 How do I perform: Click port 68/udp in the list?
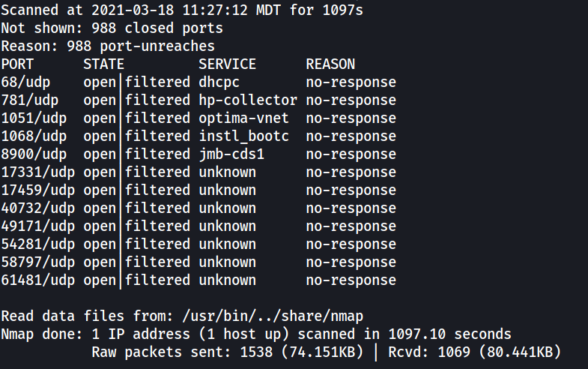point(25,82)
